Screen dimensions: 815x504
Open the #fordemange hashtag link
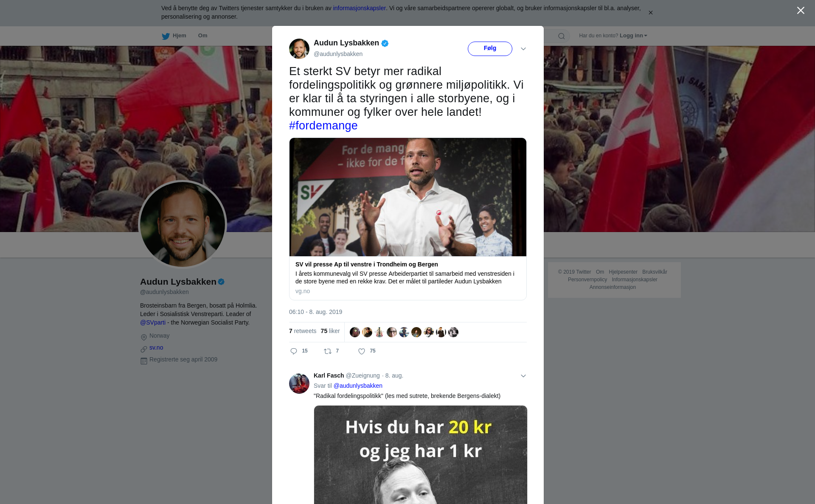(323, 126)
